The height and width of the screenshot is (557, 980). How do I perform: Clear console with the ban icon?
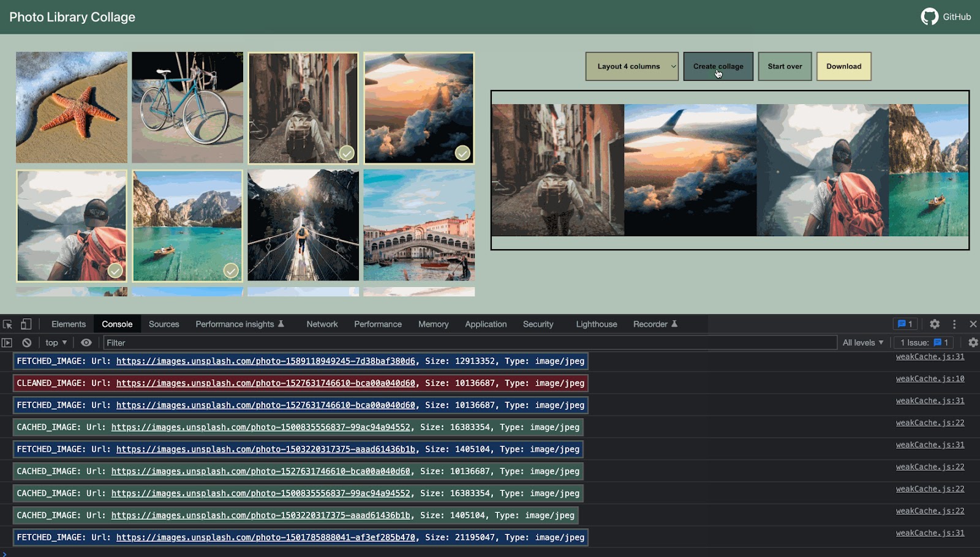point(27,343)
